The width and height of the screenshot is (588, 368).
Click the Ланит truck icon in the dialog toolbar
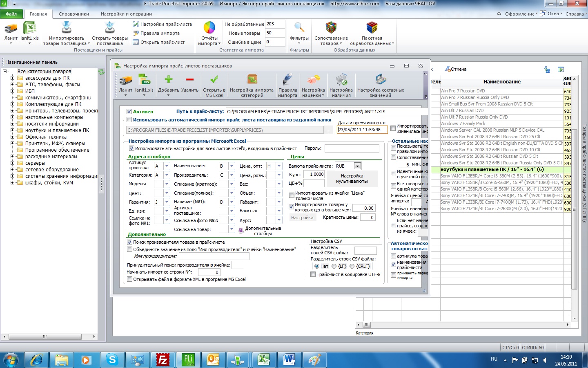[x=126, y=80]
